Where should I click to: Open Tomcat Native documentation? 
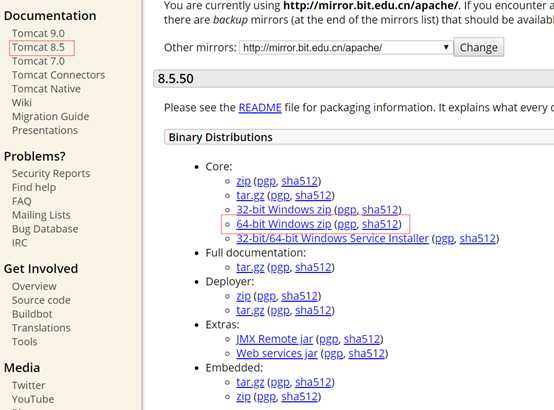[x=46, y=89]
